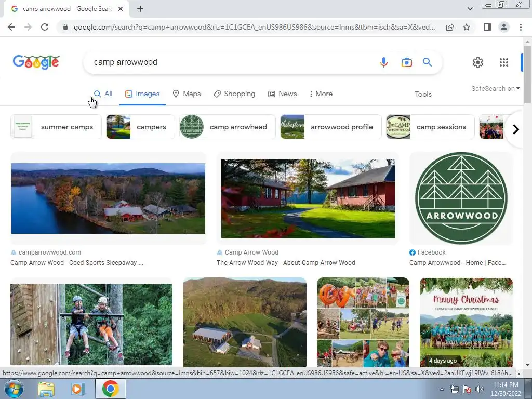Click the vertical scrollbar thumb
The height and width of the screenshot is (399, 532).
tap(527, 74)
